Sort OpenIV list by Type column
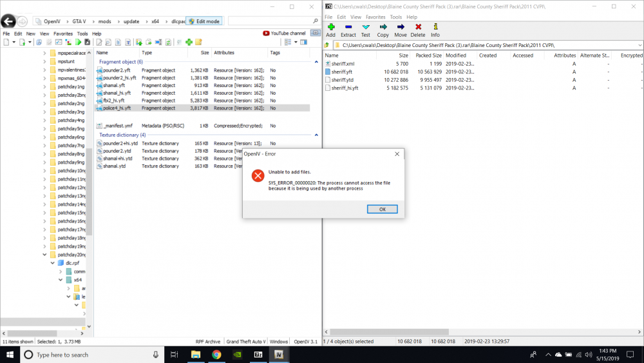Image resolution: width=644 pixels, height=363 pixels. click(x=164, y=53)
